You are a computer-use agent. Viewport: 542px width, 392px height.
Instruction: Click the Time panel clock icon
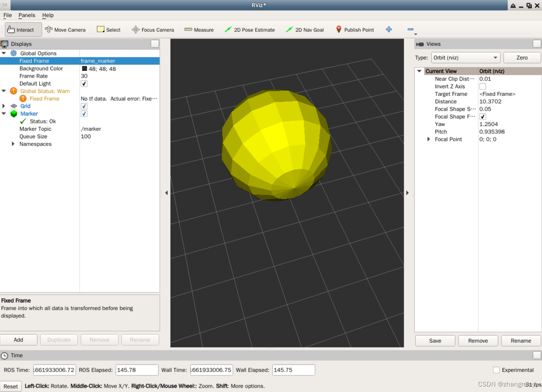click(x=4, y=356)
